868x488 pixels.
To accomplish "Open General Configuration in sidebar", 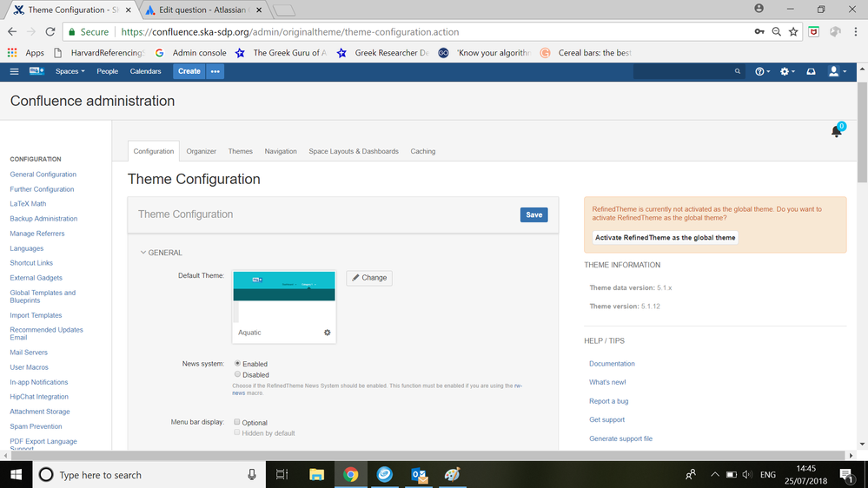I will 43,175.
